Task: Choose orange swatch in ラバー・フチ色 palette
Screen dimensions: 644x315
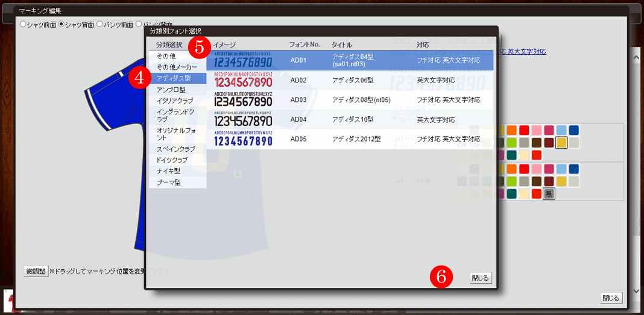Action: point(512,169)
